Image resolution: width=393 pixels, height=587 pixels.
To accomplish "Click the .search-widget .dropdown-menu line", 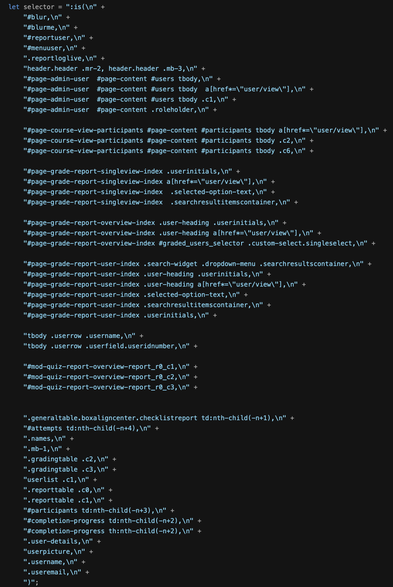I will (x=198, y=264).
